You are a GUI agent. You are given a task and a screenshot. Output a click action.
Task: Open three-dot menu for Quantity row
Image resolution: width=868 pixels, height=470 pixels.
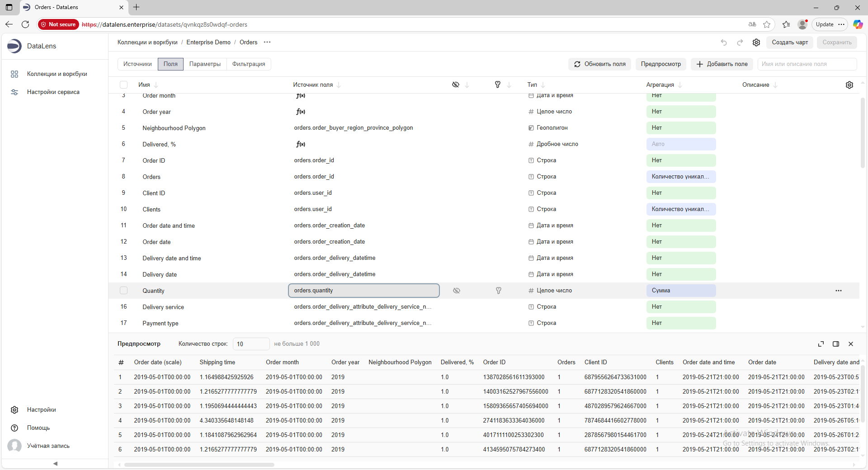click(x=839, y=291)
